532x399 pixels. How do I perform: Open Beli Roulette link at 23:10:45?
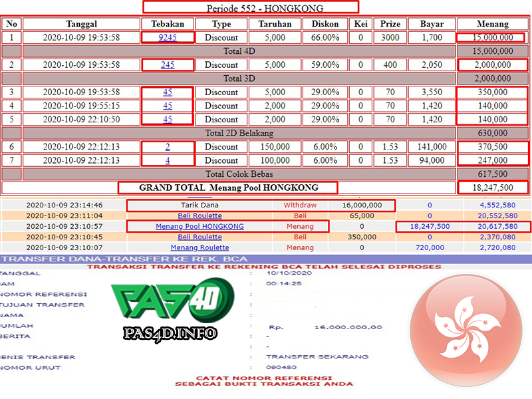[x=200, y=237]
